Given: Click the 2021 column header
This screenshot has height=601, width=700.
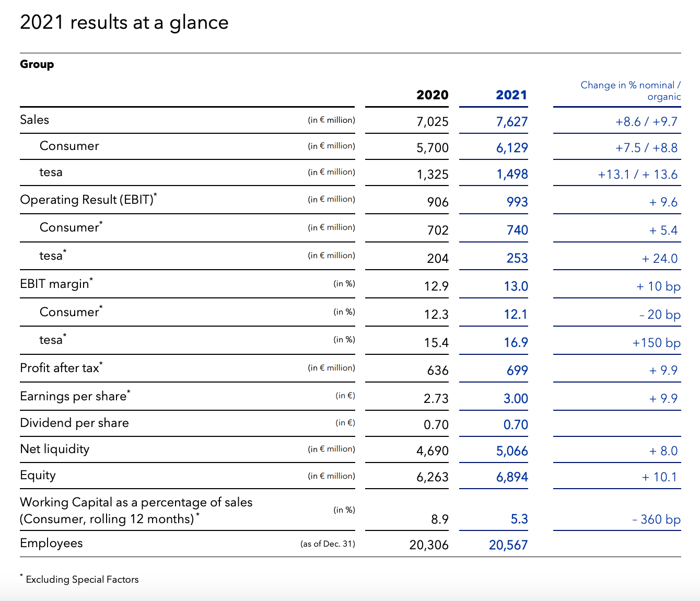Looking at the screenshot, I should 511,95.
